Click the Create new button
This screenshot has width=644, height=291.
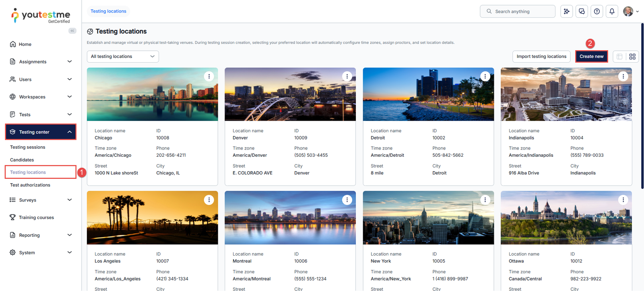591,57
